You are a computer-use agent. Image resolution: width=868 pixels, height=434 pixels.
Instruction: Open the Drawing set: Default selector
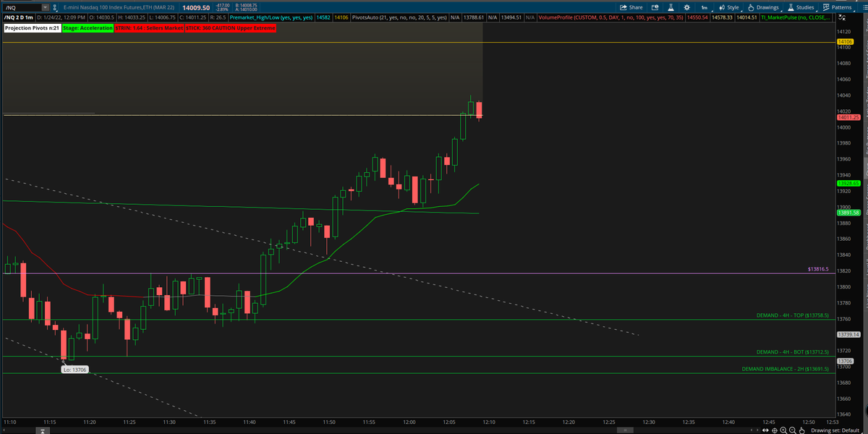835,430
